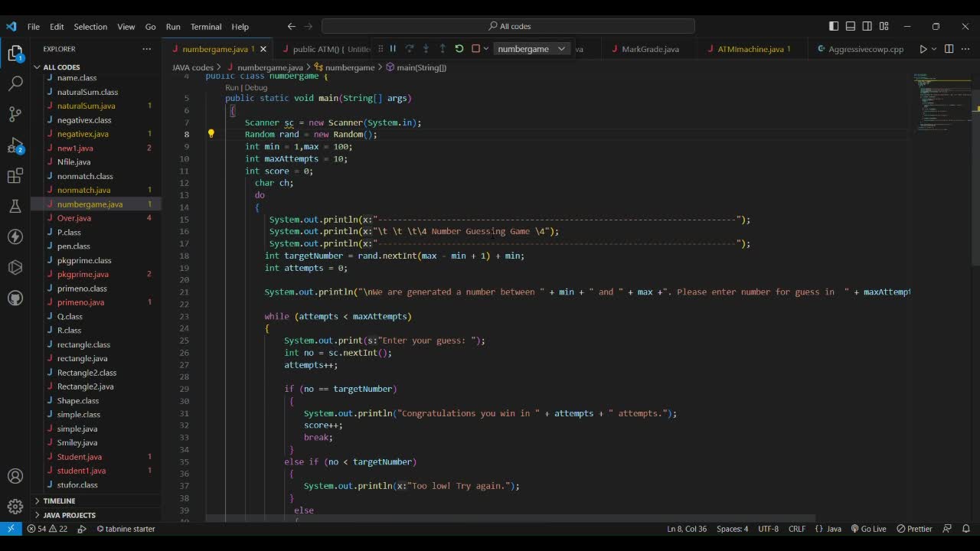Open errors and warnings count in status bar
980x551 pixels.
coord(47,529)
